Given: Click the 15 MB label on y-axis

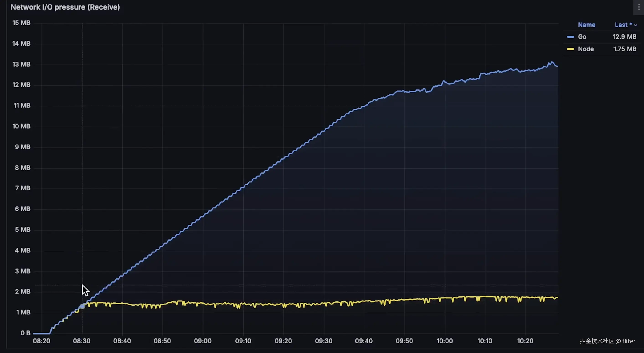Looking at the screenshot, I should pos(21,23).
